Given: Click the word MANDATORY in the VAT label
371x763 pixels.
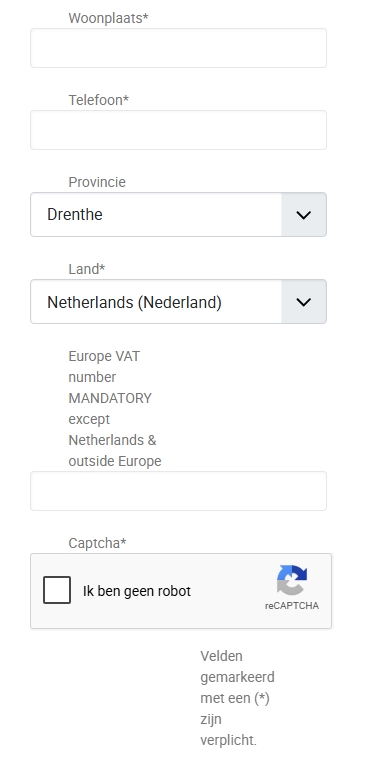Looking at the screenshot, I should click(110, 398).
